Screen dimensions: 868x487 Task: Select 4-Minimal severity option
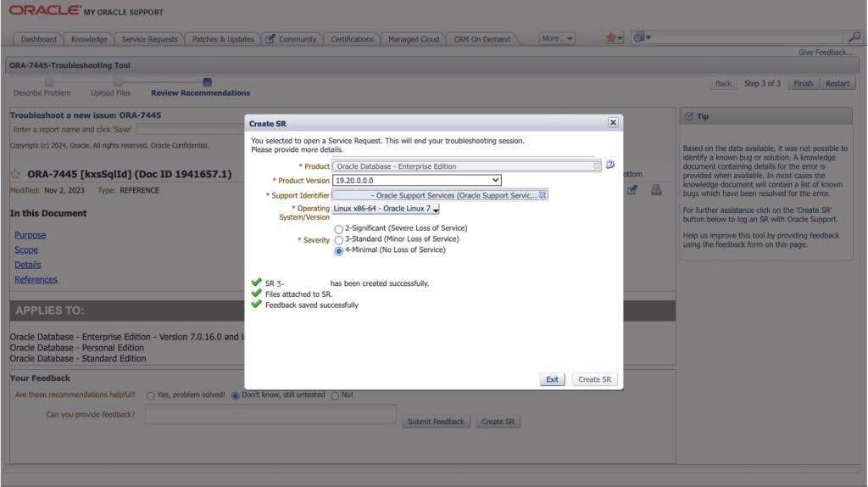pos(338,251)
